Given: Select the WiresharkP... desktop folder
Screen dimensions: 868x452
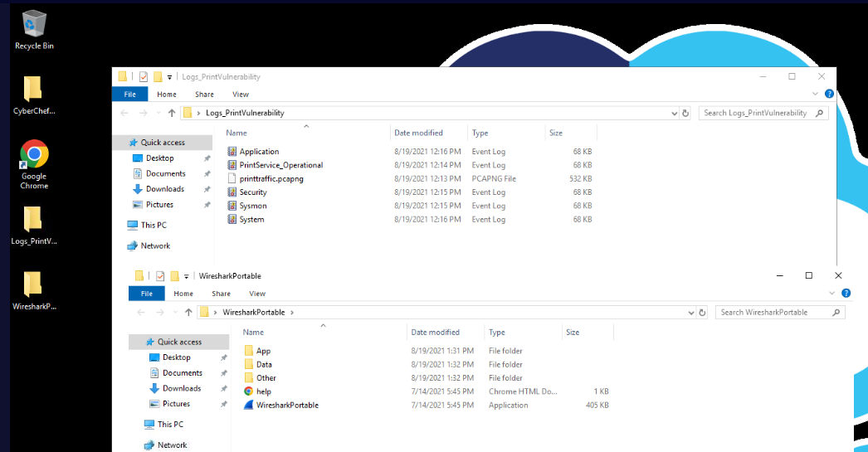Looking at the screenshot, I should point(34,290).
